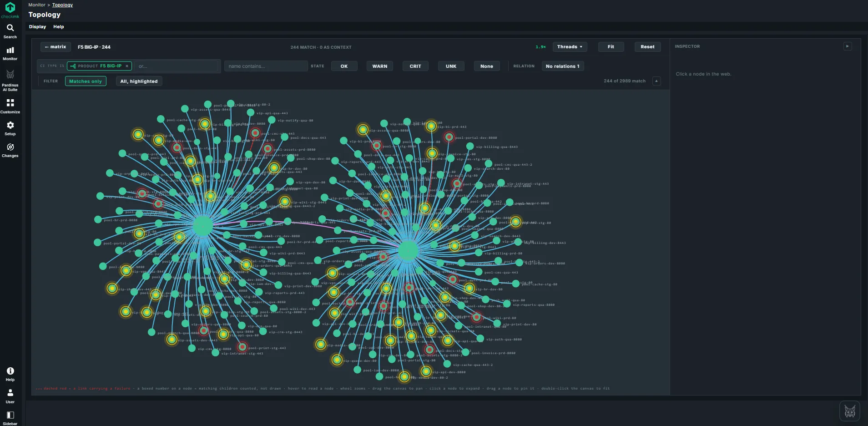Screen dimensions: 868x426
Task: Select the vip-api-qua-443 node
Action: click(251, 112)
